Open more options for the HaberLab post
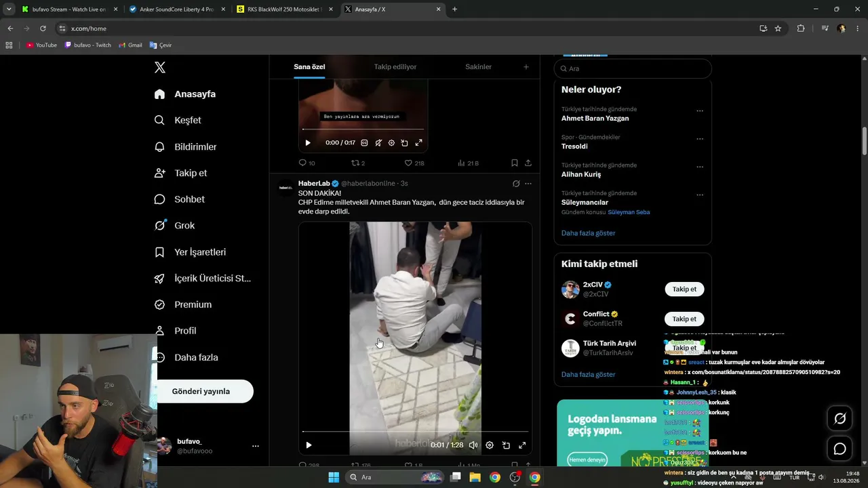 528,184
